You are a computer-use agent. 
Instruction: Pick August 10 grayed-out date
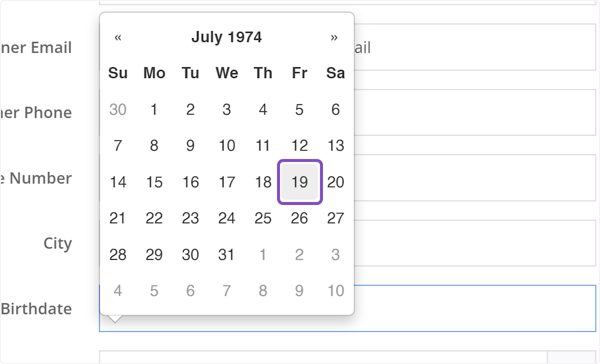tap(335, 290)
